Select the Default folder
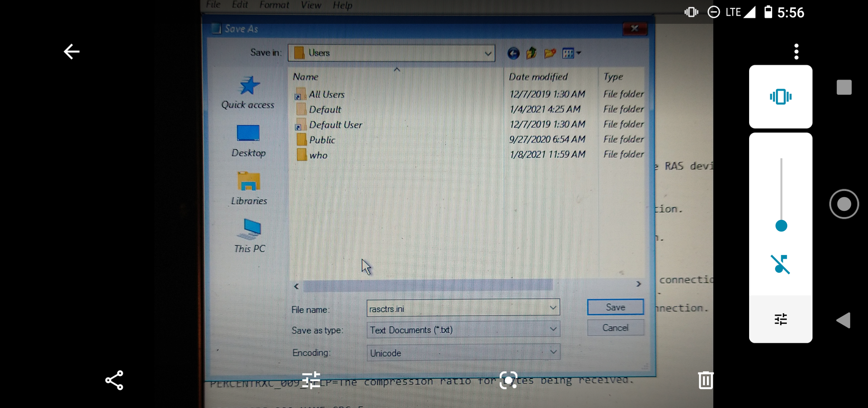 [319, 109]
